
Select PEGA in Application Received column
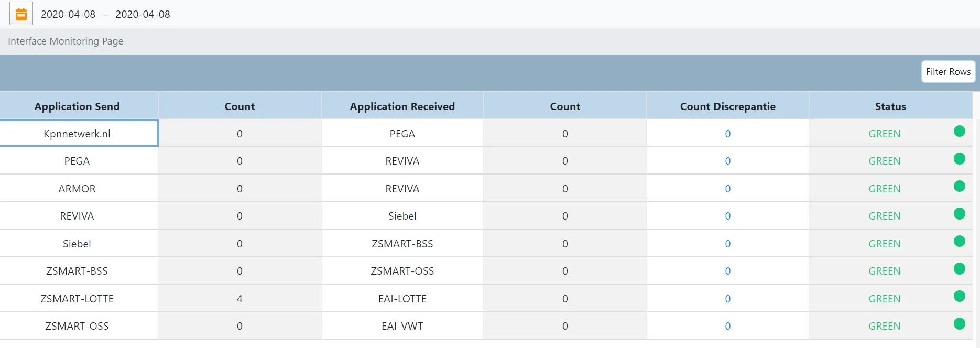click(x=402, y=133)
